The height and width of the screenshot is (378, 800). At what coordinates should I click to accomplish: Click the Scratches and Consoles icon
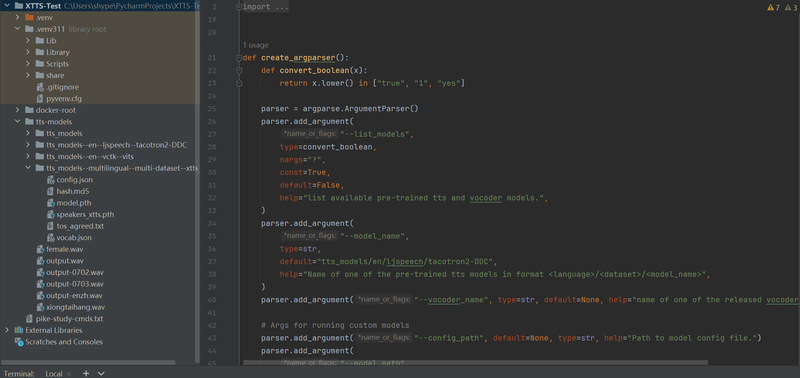coord(19,342)
